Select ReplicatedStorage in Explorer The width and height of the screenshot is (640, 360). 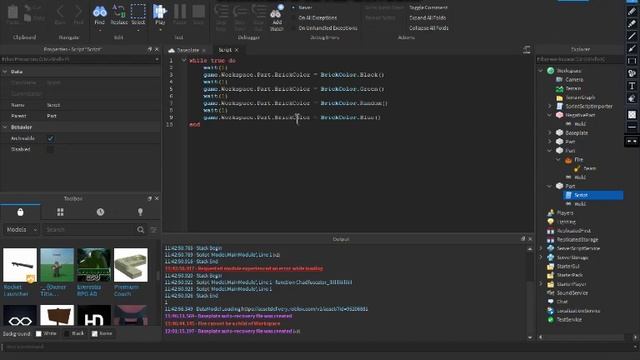(577, 240)
